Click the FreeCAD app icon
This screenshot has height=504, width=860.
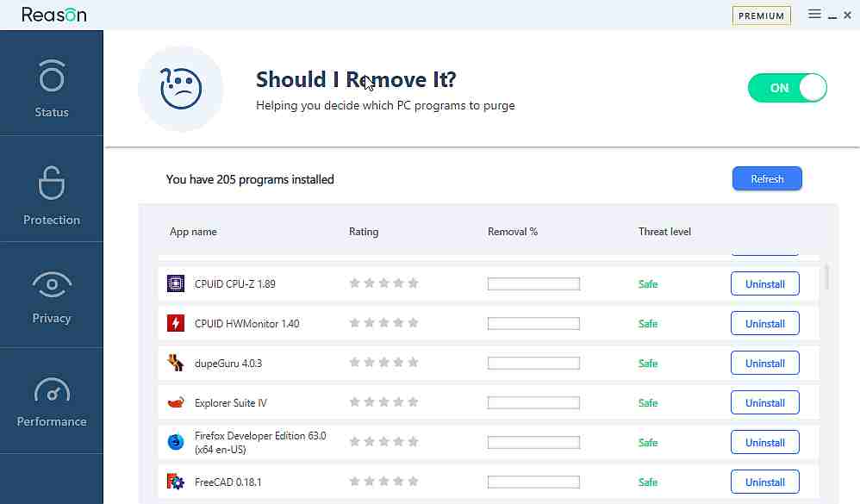176,482
